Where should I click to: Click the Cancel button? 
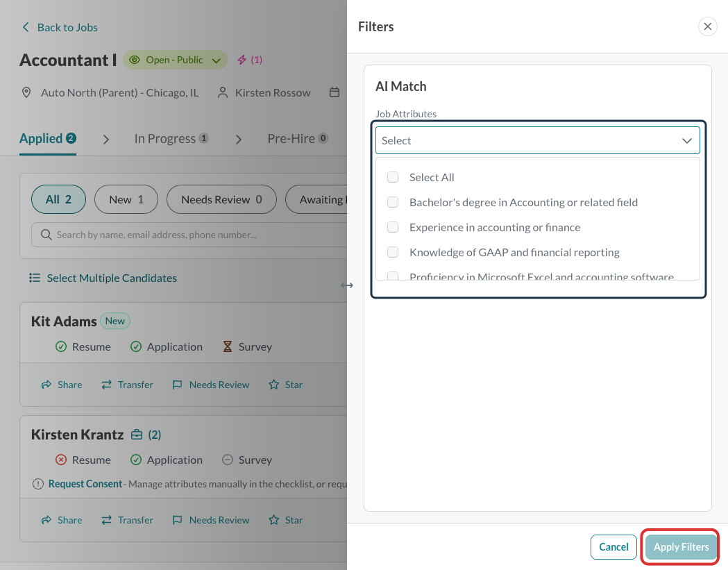(613, 547)
